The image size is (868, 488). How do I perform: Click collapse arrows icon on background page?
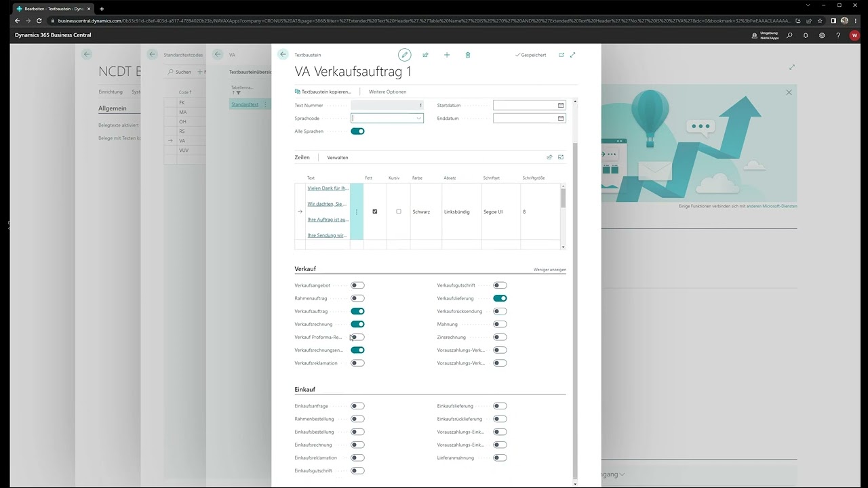coord(792,67)
